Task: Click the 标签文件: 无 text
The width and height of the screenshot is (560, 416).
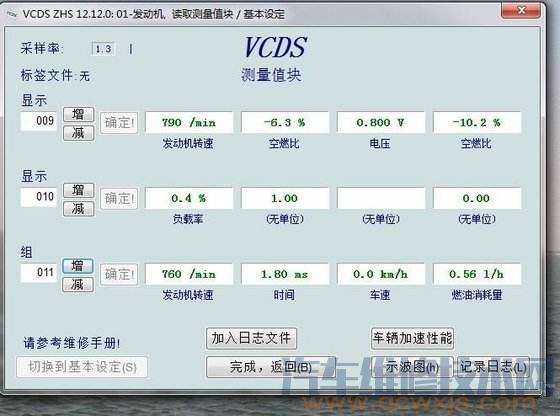Action: coord(55,75)
